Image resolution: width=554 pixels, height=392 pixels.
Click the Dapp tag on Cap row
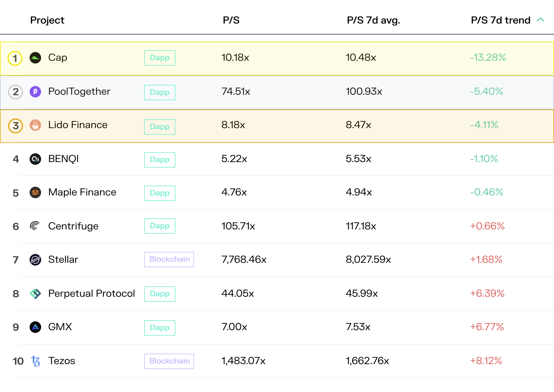(x=159, y=58)
